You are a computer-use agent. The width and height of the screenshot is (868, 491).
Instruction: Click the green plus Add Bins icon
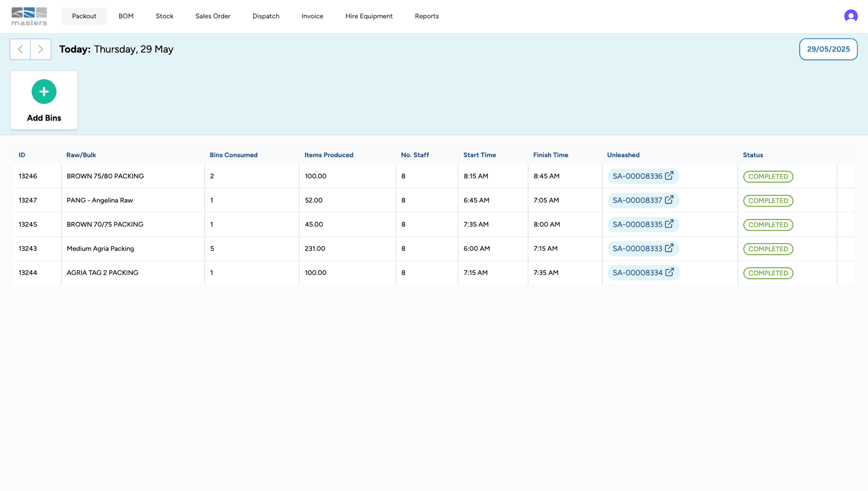click(44, 92)
